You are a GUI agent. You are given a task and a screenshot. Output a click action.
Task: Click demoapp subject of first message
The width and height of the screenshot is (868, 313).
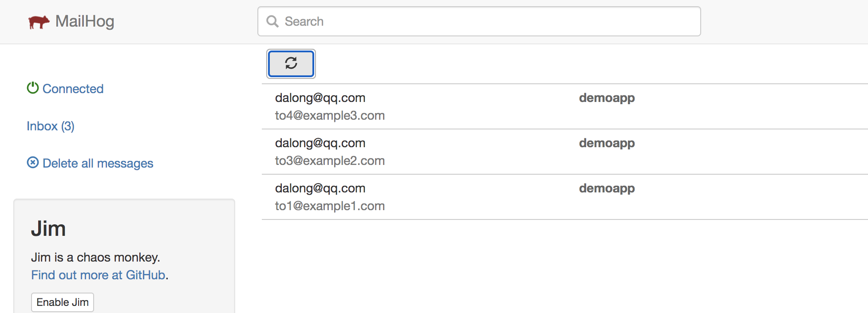coord(607,98)
